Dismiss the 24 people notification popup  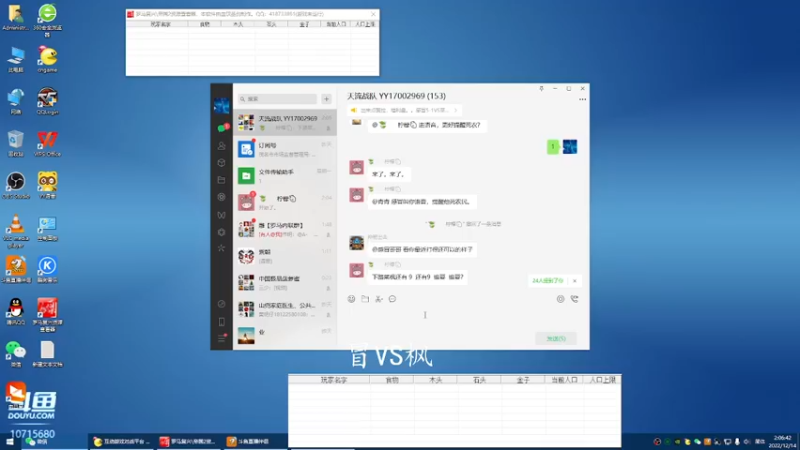[574, 281]
